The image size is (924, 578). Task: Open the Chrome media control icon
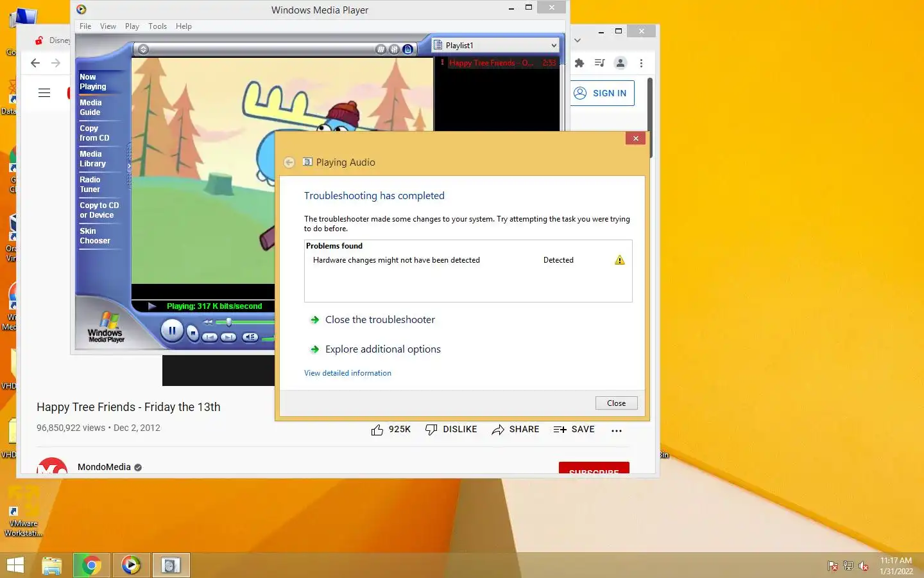point(599,63)
